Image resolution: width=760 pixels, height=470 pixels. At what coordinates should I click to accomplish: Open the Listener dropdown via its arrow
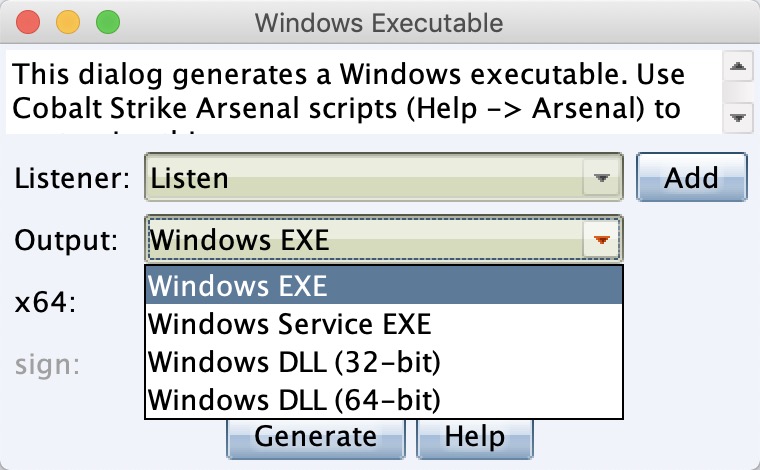click(602, 177)
